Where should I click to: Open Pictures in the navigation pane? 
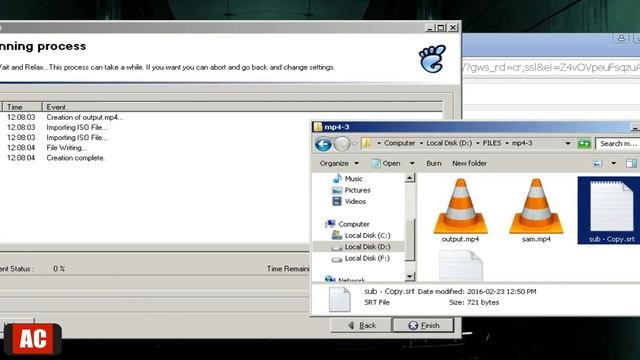click(x=351, y=190)
